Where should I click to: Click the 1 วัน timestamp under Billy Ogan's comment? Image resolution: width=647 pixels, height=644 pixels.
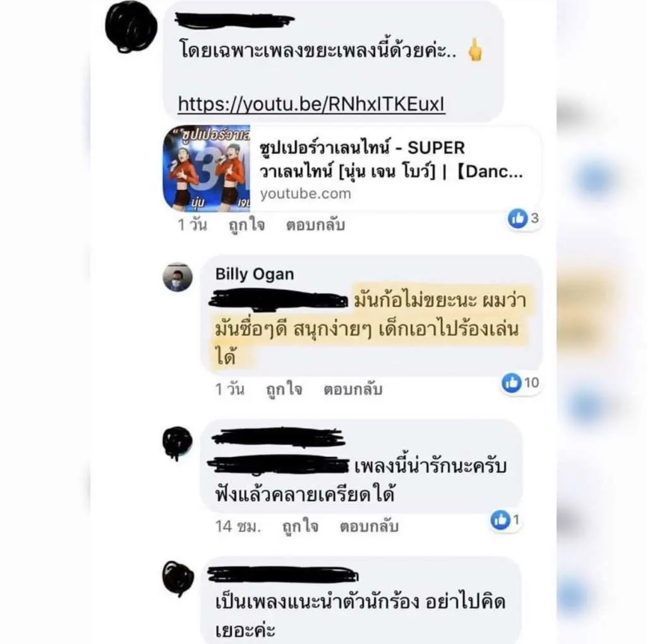(x=230, y=389)
